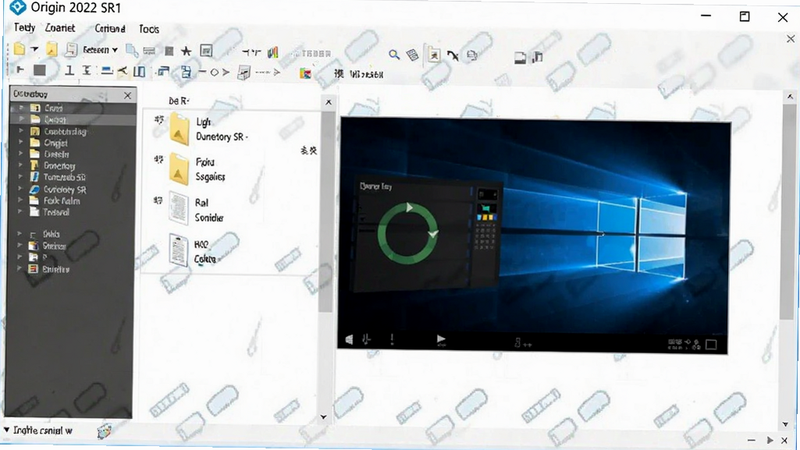Expand the Enisitry tree node arrow
Screen dimensions: 800x450
pos(19,268)
